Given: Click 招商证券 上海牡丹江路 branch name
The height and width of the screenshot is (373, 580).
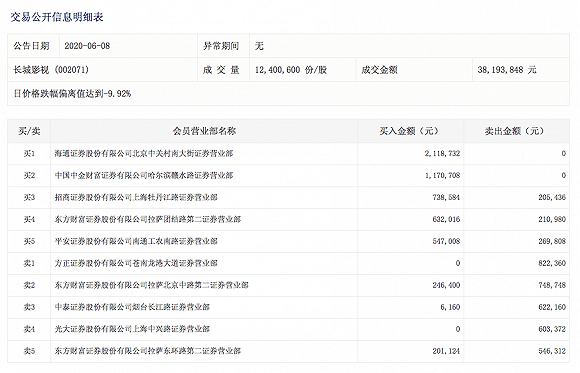Looking at the screenshot, I should click(136, 198).
